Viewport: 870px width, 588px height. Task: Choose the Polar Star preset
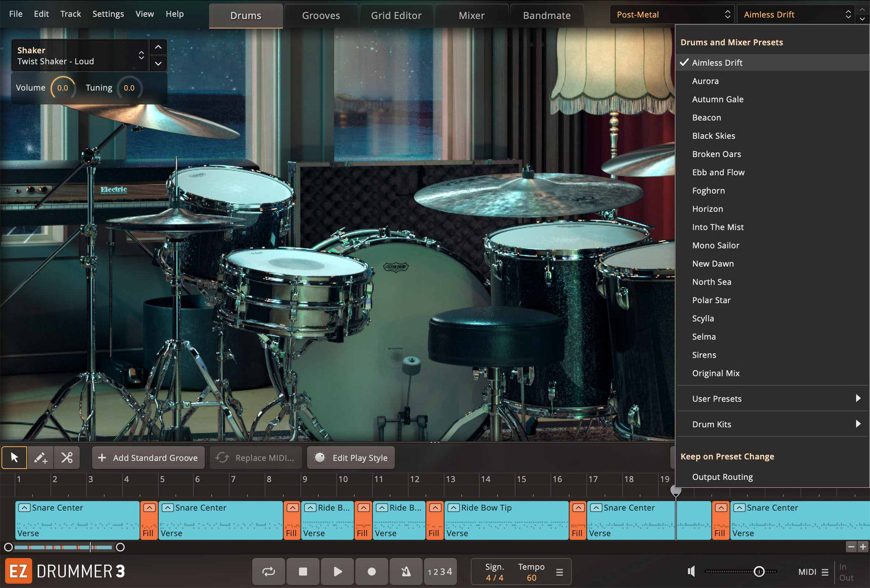point(772,300)
